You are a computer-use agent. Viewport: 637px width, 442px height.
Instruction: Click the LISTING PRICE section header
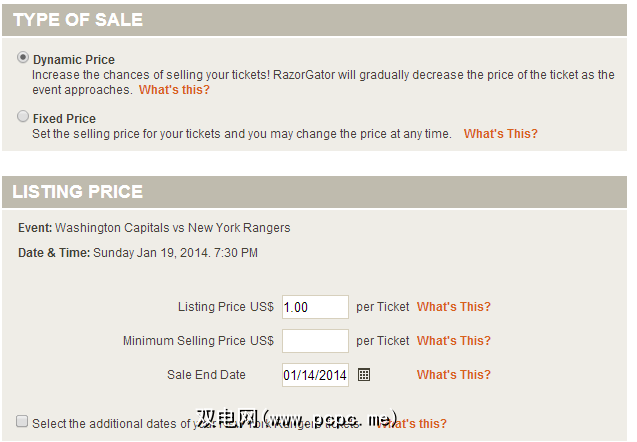(78, 192)
